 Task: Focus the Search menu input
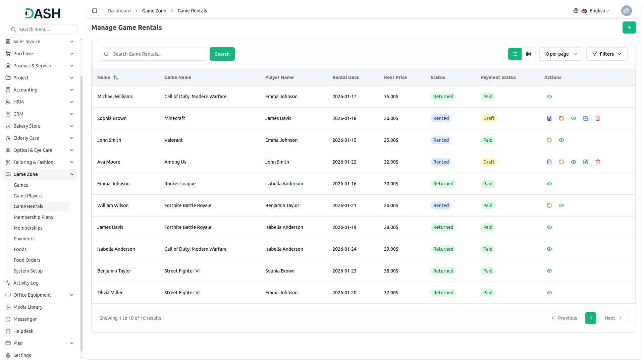pyautogui.click(x=43, y=29)
